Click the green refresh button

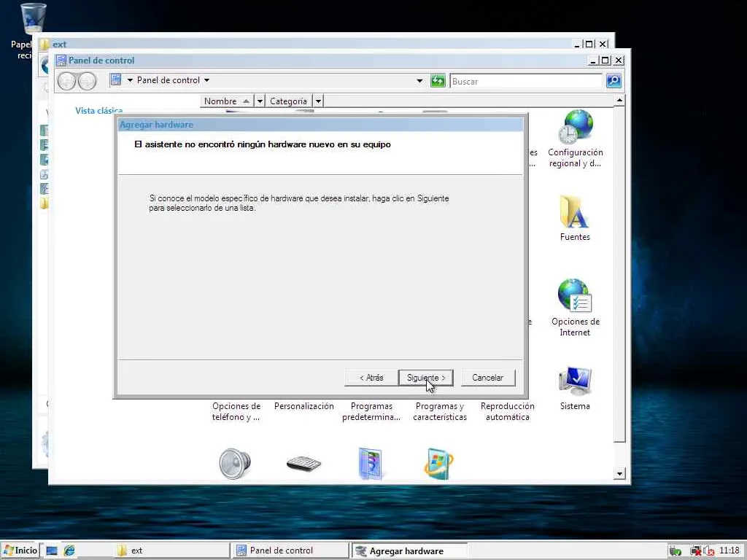click(x=438, y=80)
